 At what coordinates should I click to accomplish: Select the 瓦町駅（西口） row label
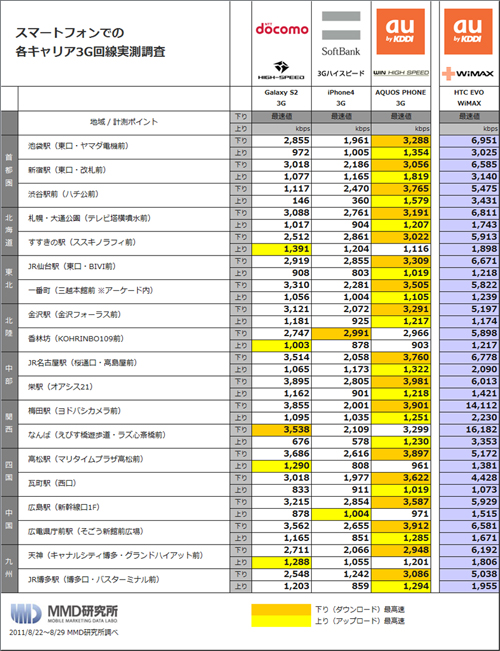tap(52, 483)
